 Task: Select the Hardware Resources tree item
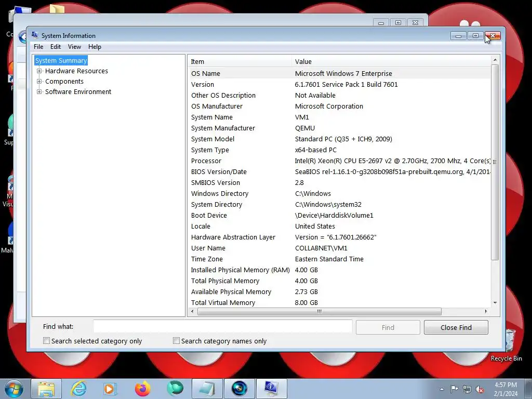click(x=76, y=71)
